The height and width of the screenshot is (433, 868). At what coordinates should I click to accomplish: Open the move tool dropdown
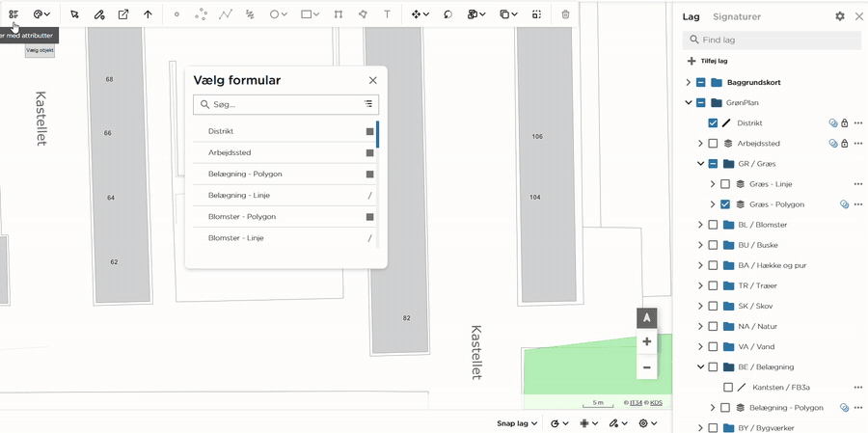[x=420, y=14]
